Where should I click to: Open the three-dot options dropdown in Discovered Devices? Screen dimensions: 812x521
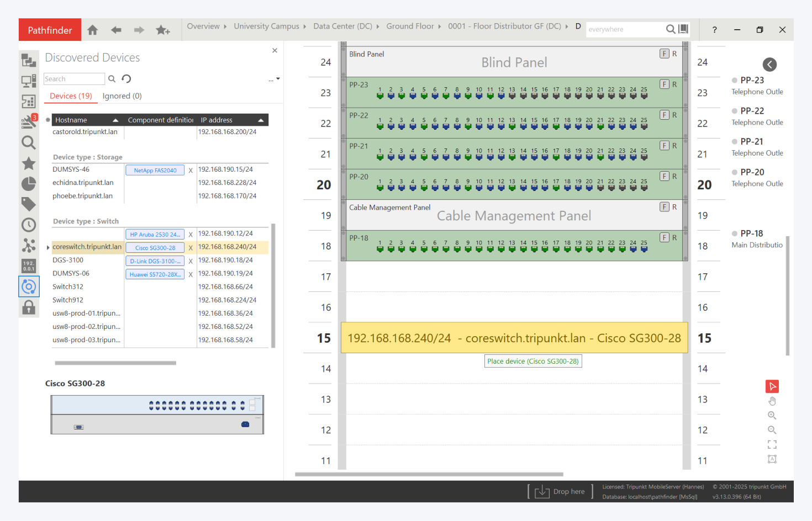tap(274, 79)
